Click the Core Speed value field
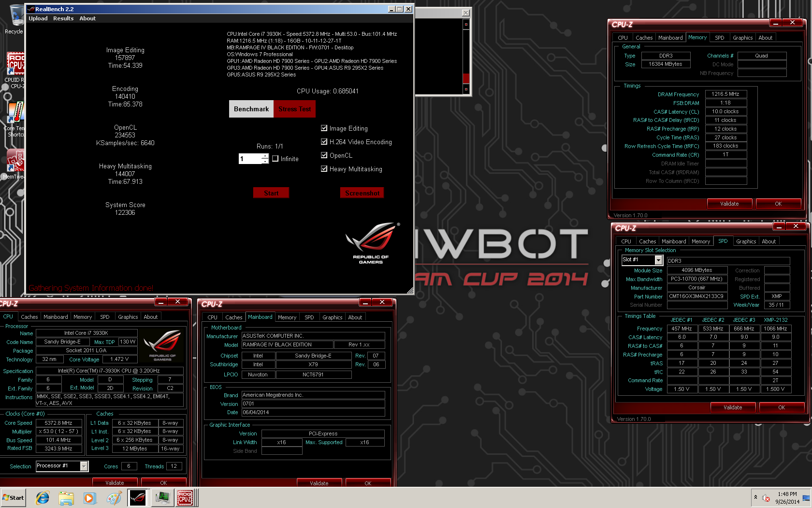The image size is (812, 508). tap(58, 423)
